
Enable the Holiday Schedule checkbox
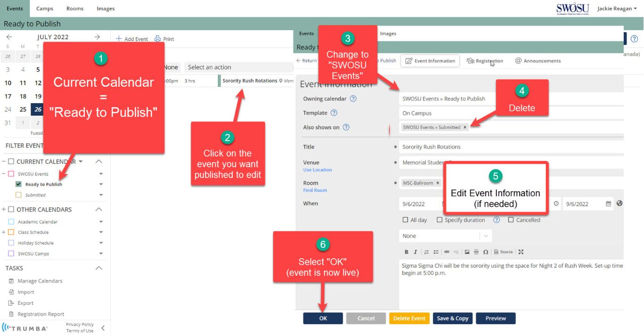[11, 243]
